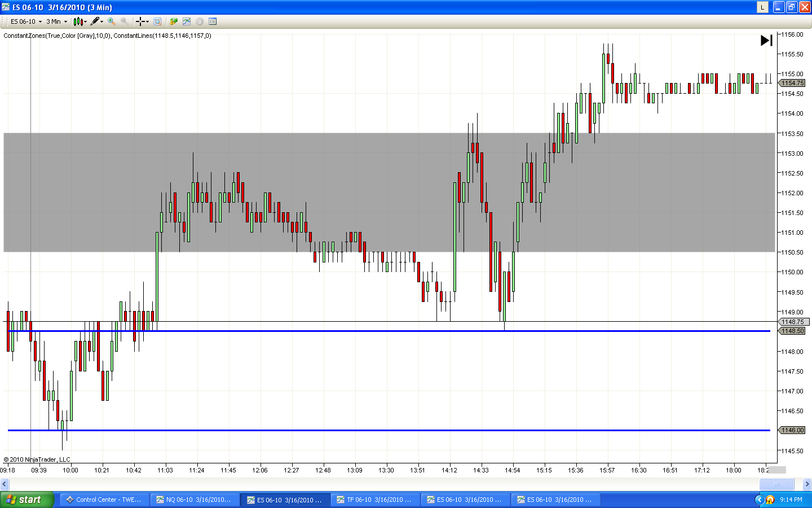Click the zoom out magnifier icon
The width and height of the screenshot is (812, 508).
[x=124, y=21]
